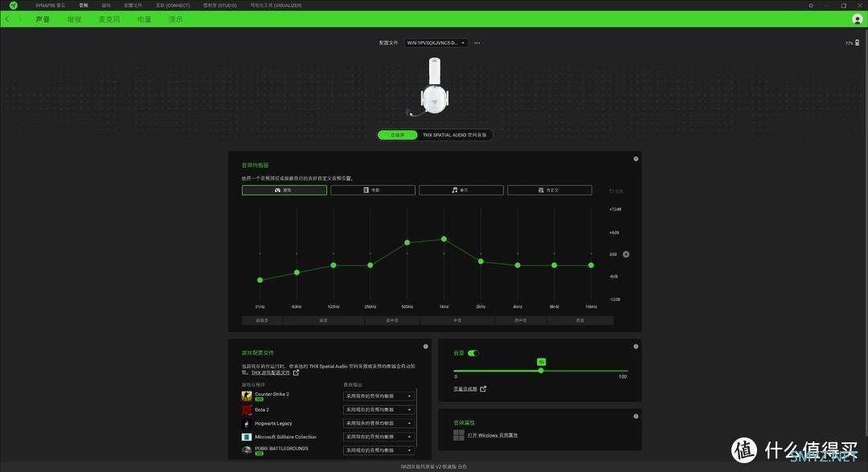Click the volume slider handle at 50
The height and width of the screenshot is (472, 868).
541,371
